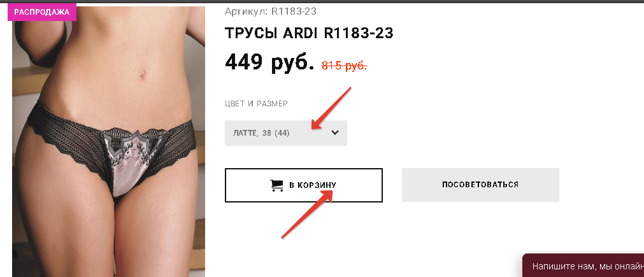Open the ЛАТТЕ, 38 (44) selector
644x277 pixels.
(x=286, y=133)
